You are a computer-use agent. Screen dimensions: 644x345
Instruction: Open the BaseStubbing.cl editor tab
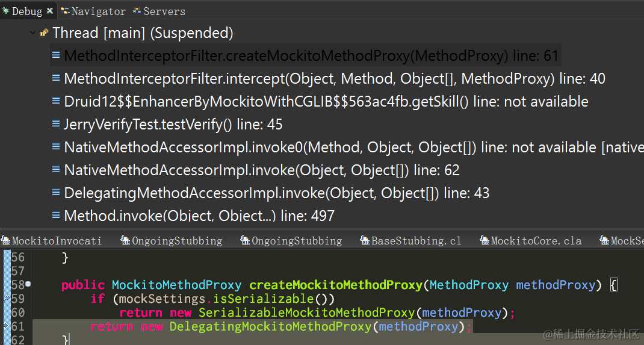(x=411, y=241)
